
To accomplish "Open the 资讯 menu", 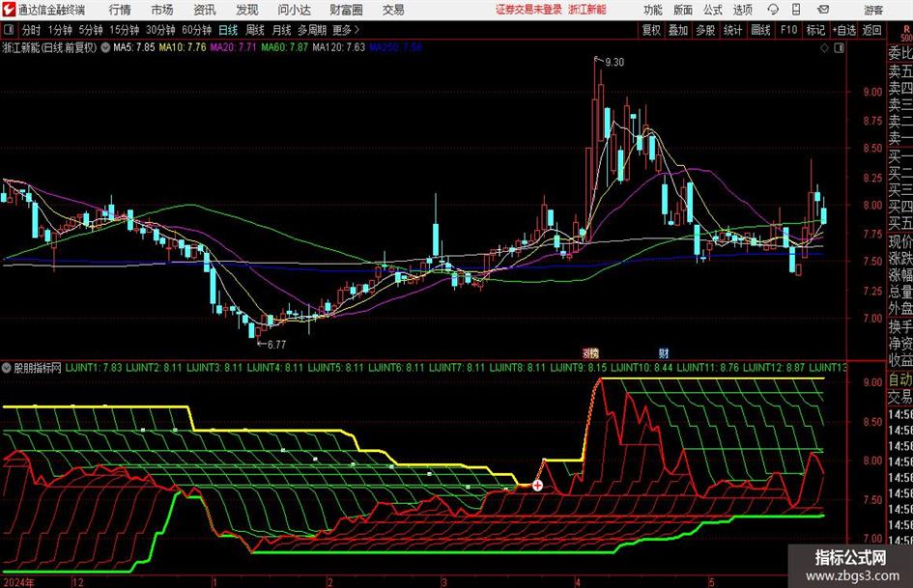I will pos(205,10).
